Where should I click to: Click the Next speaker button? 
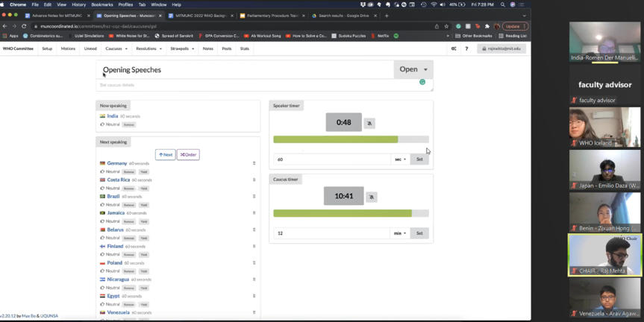pyautogui.click(x=166, y=154)
